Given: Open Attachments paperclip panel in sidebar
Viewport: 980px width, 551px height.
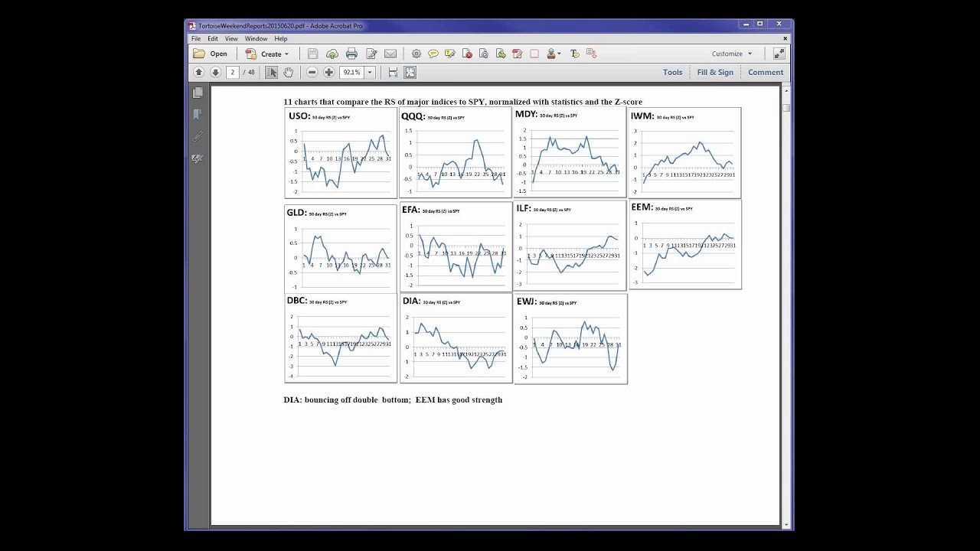Looking at the screenshot, I should coord(198,136).
